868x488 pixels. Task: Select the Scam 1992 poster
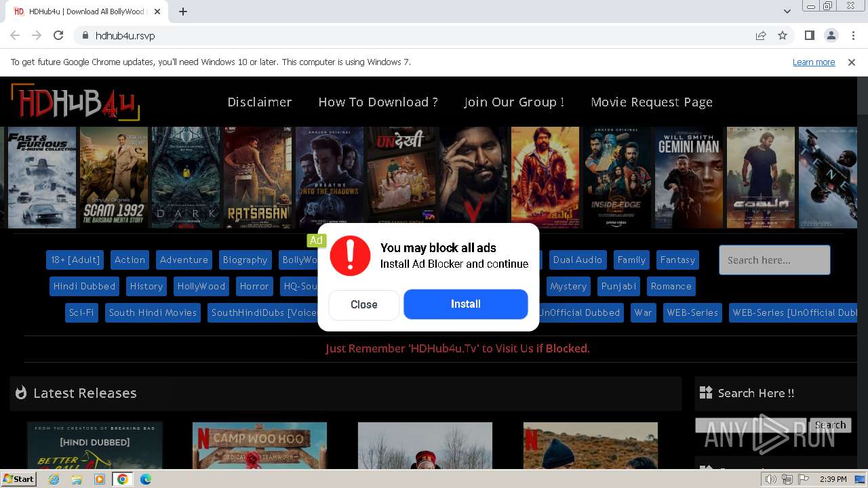(x=114, y=178)
